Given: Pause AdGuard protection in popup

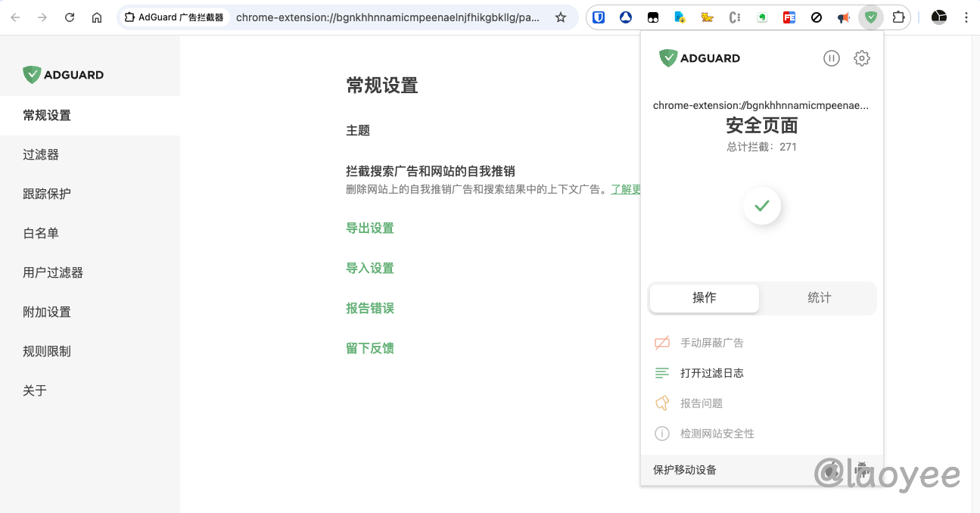Looking at the screenshot, I should pos(831,58).
